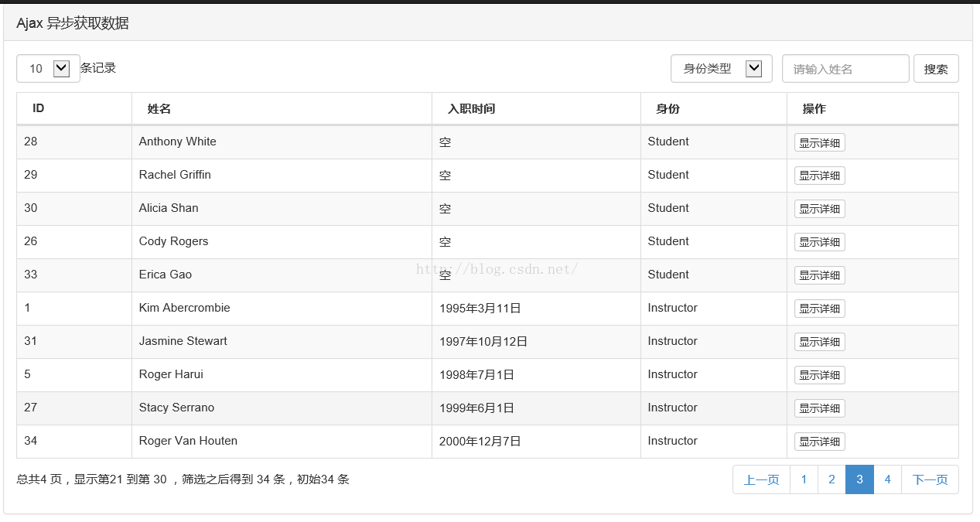Go to next page with 下一页

click(930, 479)
